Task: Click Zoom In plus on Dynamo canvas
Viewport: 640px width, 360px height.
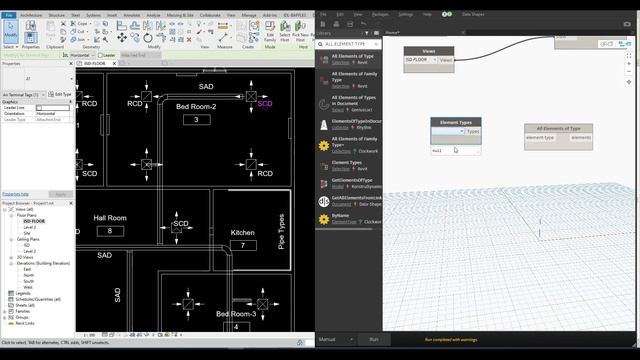Action: click(x=629, y=64)
